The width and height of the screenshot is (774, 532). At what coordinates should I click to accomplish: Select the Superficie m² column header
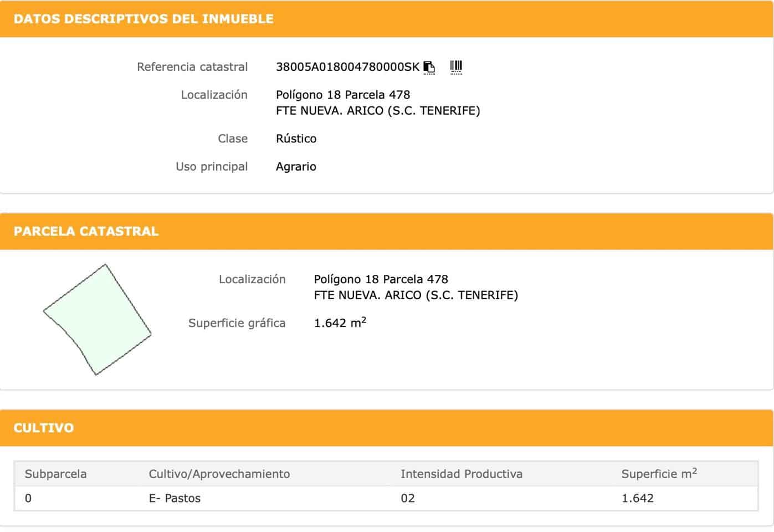(x=659, y=474)
